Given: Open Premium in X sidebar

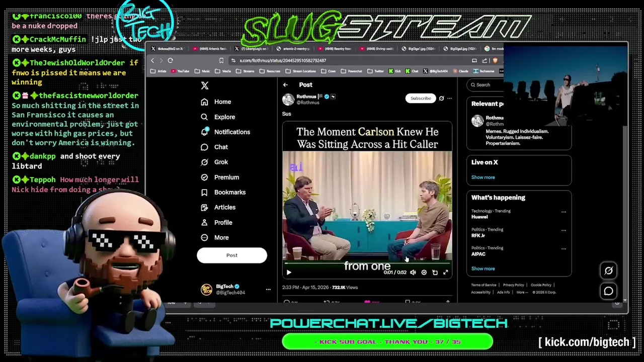Looking at the screenshot, I should tap(220, 177).
